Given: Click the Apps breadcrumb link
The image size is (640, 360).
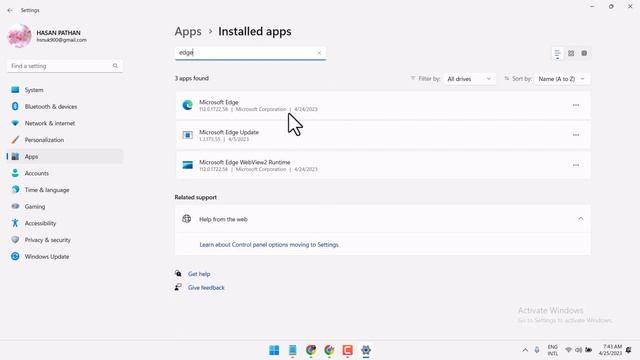Looking at the screenshot, I should [188, 31].
